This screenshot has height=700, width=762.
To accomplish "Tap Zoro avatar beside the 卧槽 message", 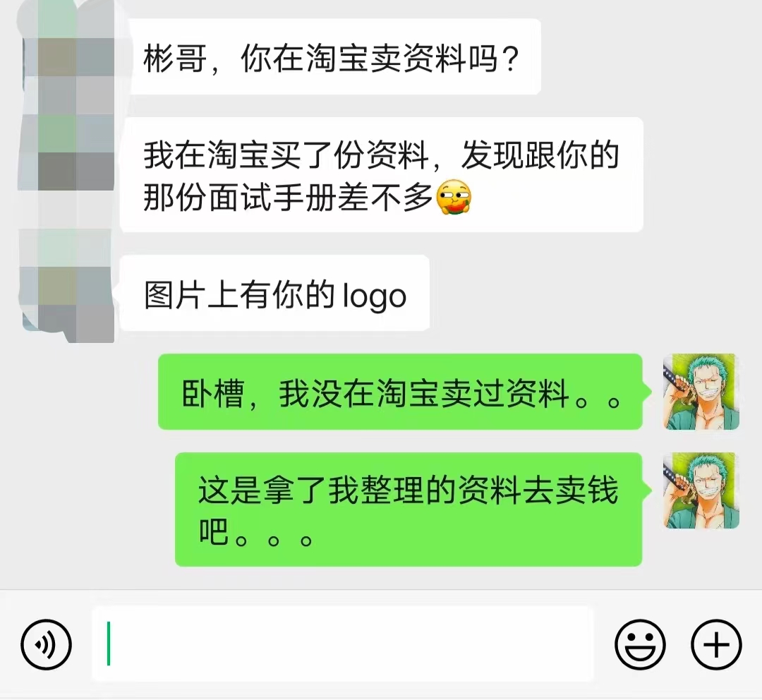I will pos(701,392).
